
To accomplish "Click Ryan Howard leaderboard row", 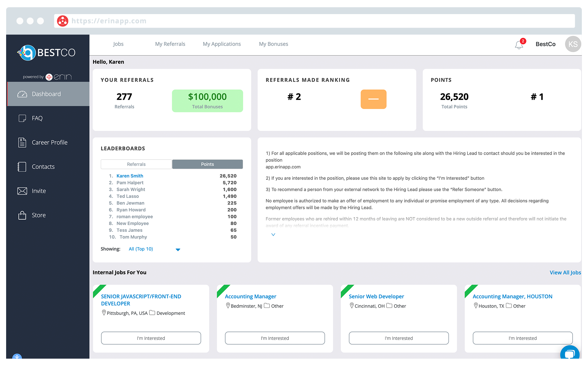I will pos(173,210).
